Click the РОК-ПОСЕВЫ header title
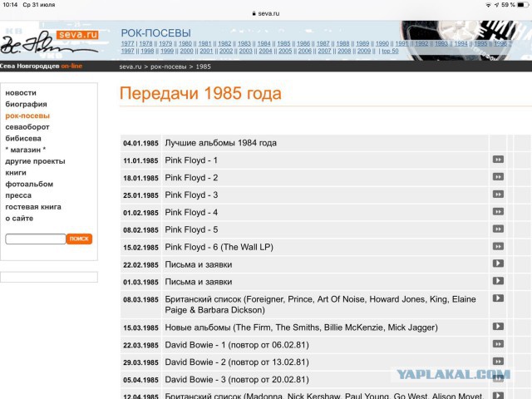 tap(155, 33)
